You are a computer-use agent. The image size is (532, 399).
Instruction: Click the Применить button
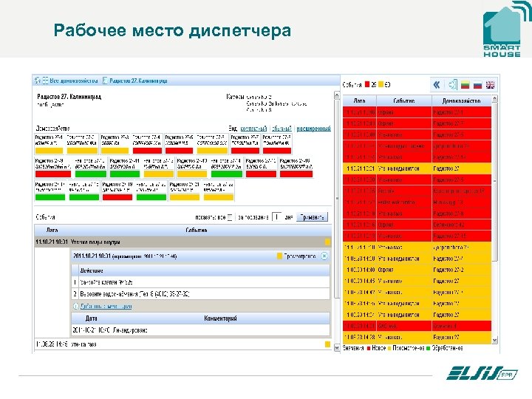(x=312, y=217)
